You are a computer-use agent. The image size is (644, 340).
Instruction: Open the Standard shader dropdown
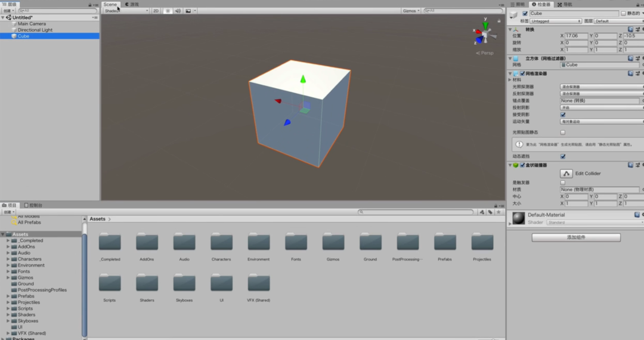pos(595,222)
